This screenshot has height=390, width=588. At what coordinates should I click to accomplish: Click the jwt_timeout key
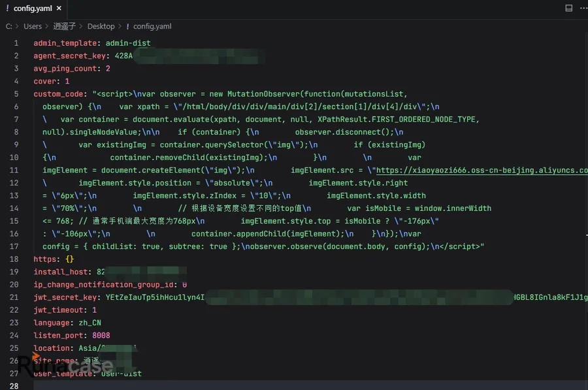tap(58, 310)
